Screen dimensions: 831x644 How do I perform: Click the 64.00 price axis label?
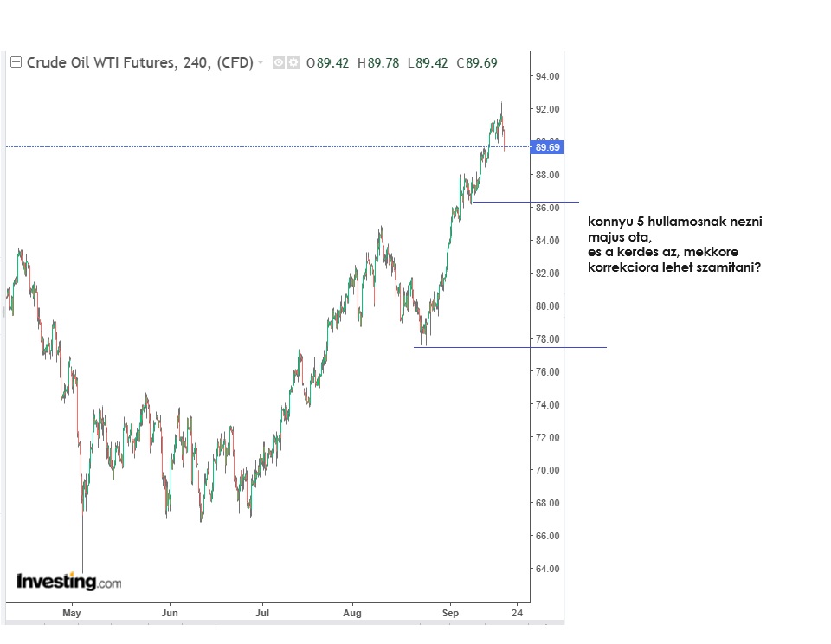click(x=547, y=569)
